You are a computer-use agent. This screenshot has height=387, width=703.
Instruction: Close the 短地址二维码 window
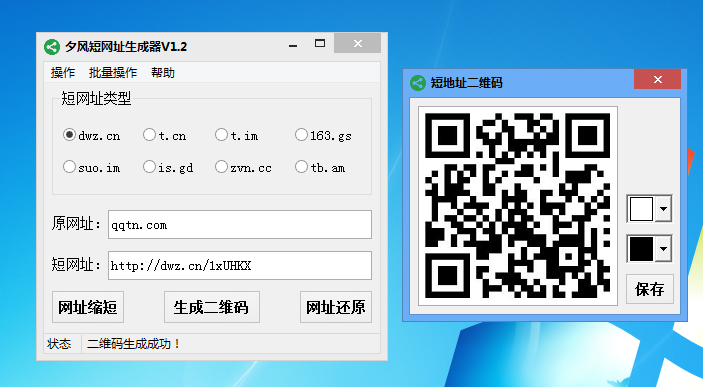point(657,79)
